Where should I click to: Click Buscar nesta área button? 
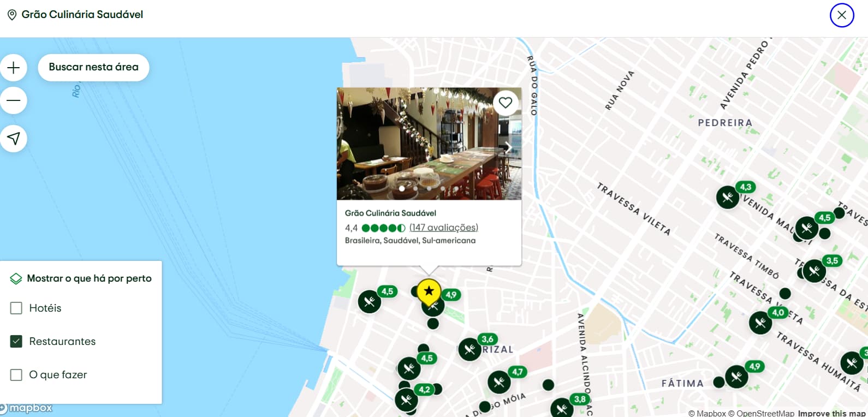coord(93,68)
